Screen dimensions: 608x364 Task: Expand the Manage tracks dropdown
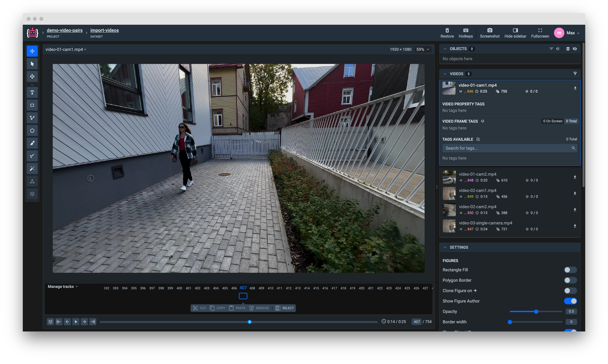tap(62, 286)
